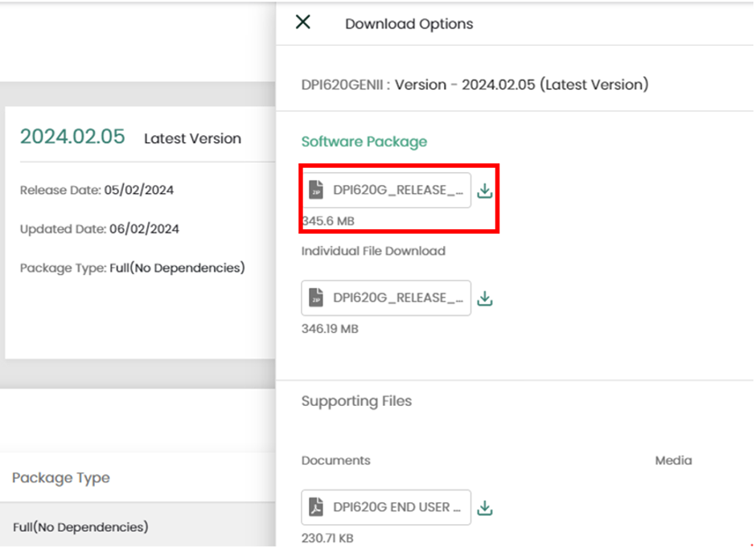The image size is (756, 549).
Task: Download the DPI620G END USER document
Action: (x=484, y=507)
